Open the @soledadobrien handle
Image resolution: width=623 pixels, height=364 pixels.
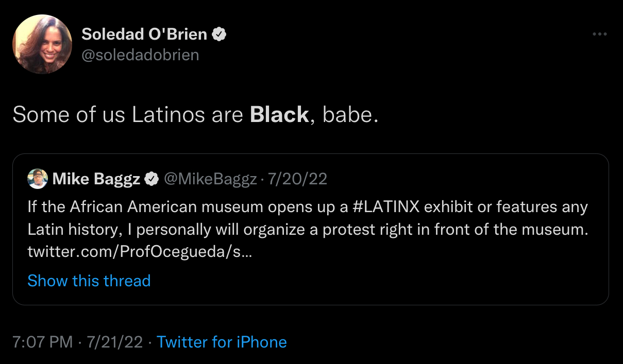click(x=140, y=55)
